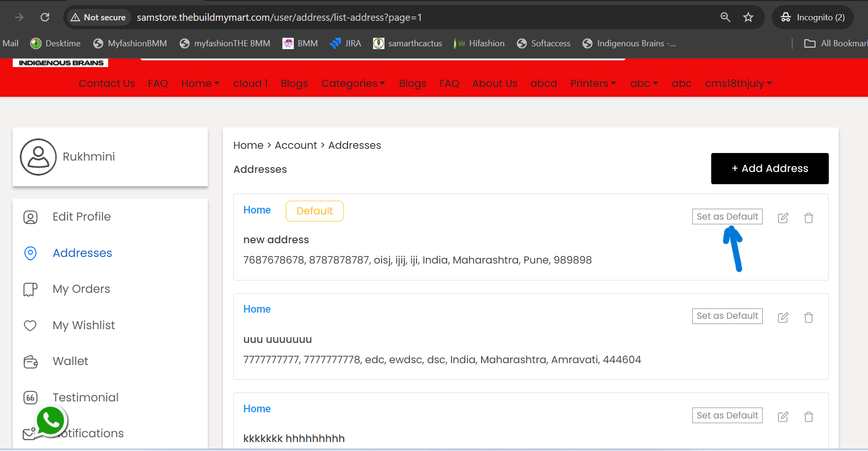Viewport: 868px width, 451px height.
Task: Go to Home in the breadcrumb
Action: pos(248,145)
